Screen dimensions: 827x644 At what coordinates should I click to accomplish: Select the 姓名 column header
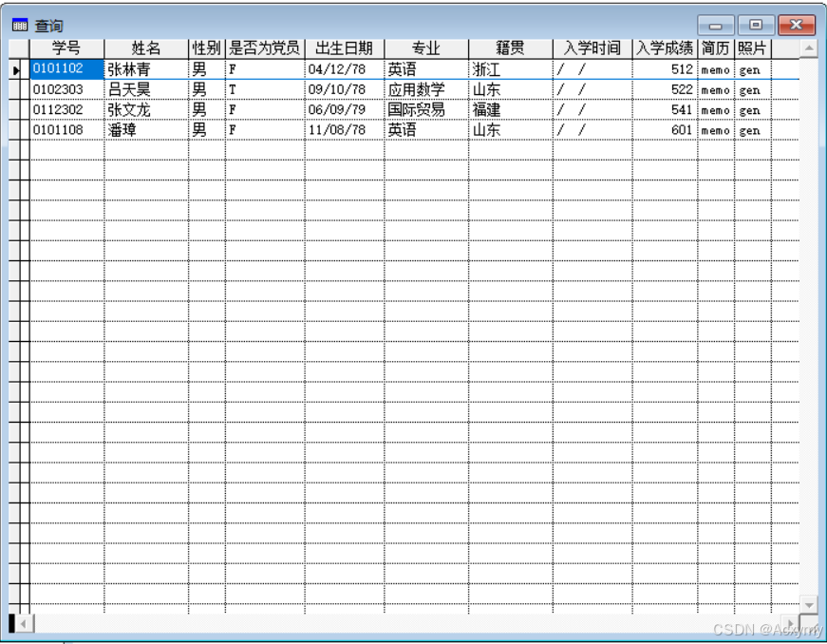tap(146, 48)
